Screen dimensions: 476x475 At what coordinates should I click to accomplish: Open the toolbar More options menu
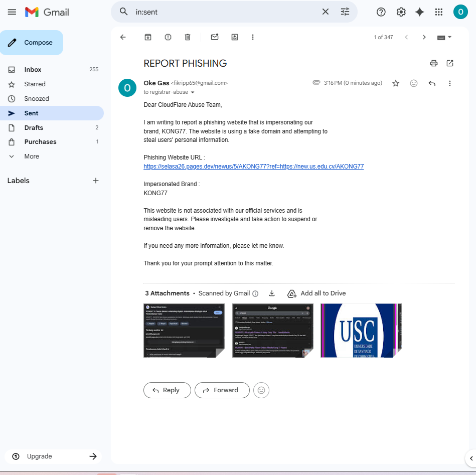(253, 37)
